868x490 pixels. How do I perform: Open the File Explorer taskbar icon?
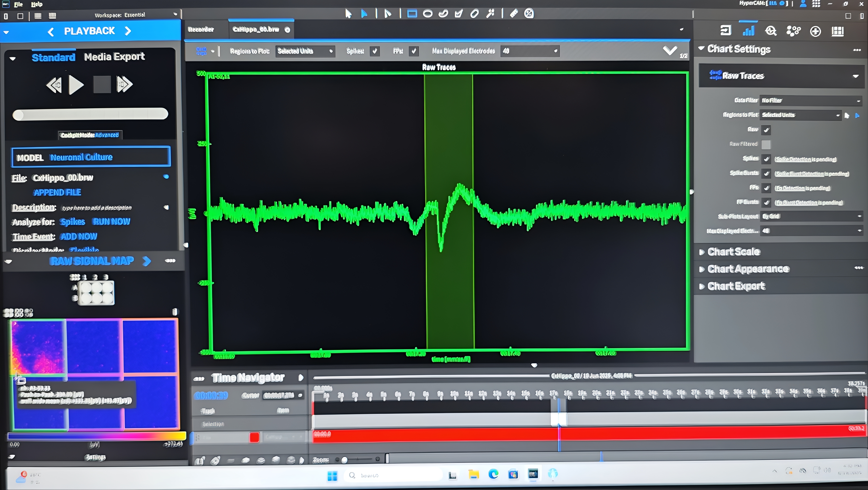[474, 475]
